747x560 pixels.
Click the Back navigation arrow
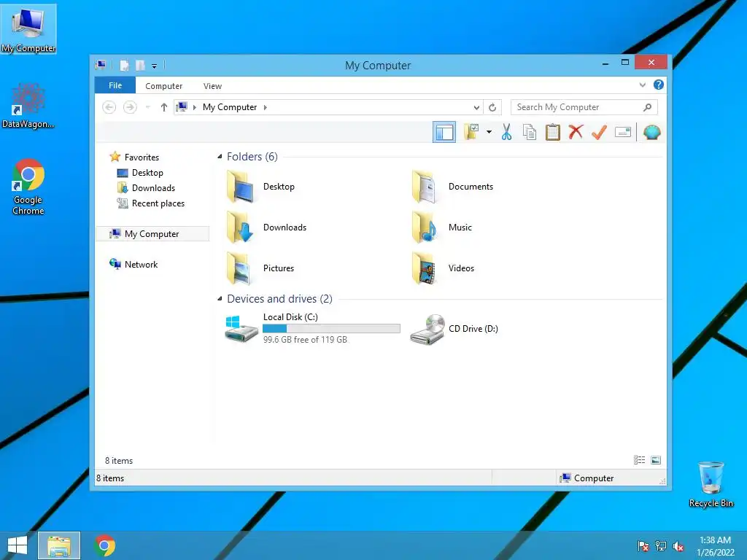point(109,107)
